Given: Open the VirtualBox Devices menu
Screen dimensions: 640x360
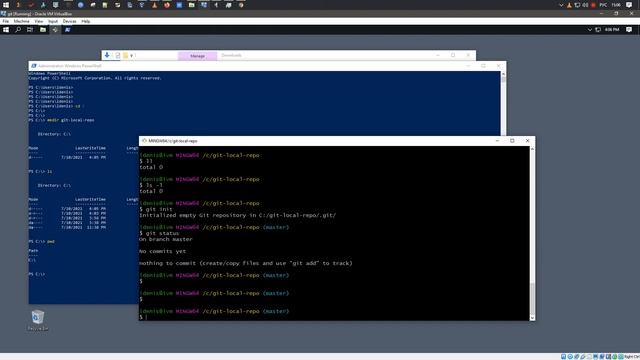Looking at the screenshot, I should tap(69, 21).
